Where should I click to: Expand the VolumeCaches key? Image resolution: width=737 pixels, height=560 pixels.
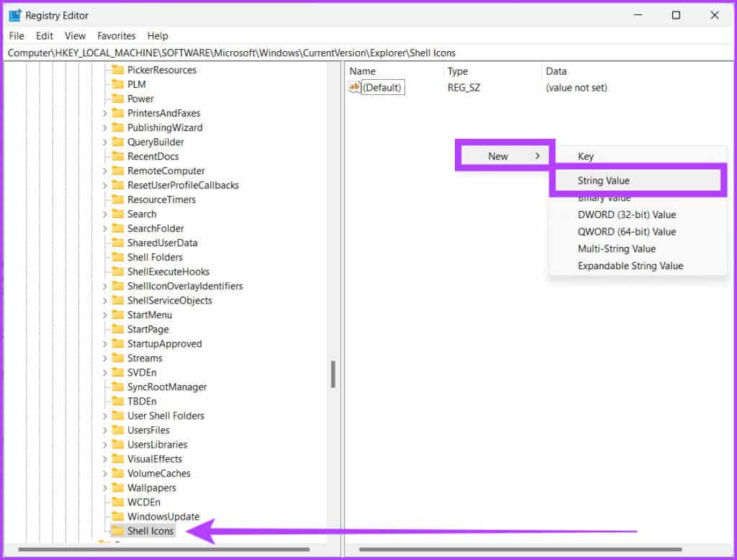105,474
